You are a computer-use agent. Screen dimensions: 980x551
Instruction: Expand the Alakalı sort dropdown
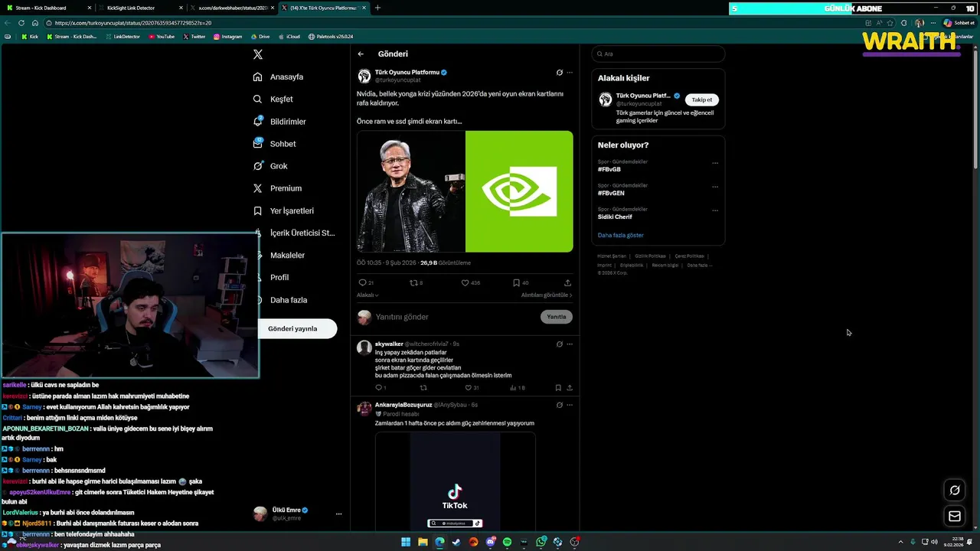click(x=367, y=295)
